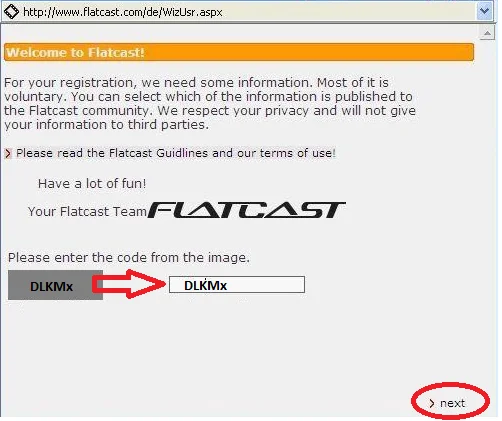Click the registration information paragraph

pyautogui.click(x=210, y=104)
